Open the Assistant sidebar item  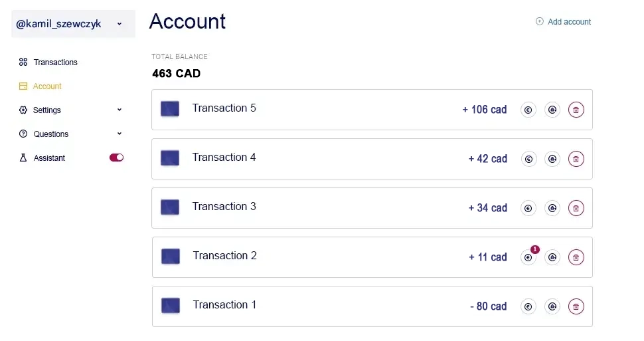tap(49, 158)
